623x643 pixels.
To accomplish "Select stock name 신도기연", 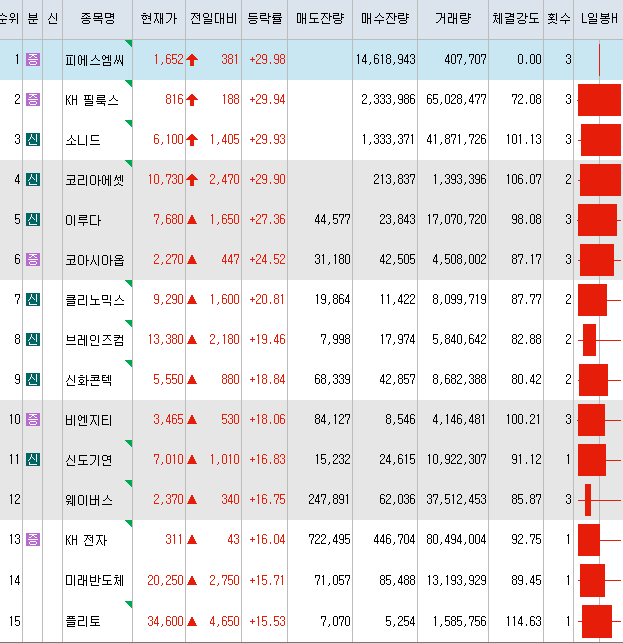I will click(x=89, y=460).
